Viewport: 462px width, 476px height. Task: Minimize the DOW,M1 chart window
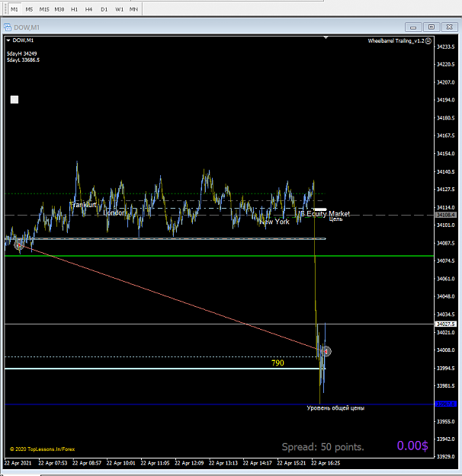[x=413, y=27]
